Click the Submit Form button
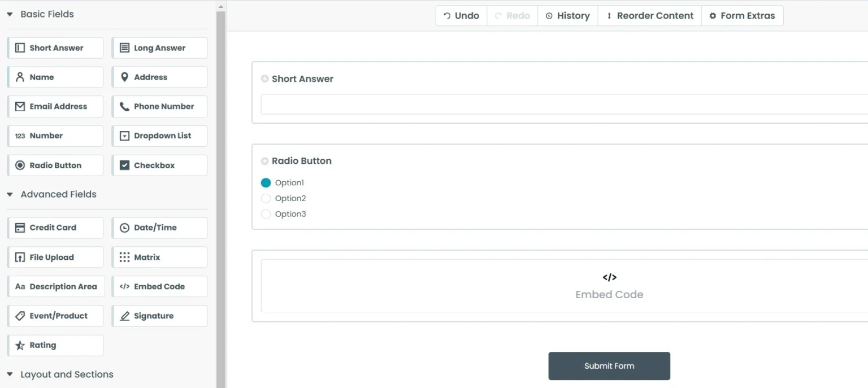The image size is (868, 388). pos(609,365)
